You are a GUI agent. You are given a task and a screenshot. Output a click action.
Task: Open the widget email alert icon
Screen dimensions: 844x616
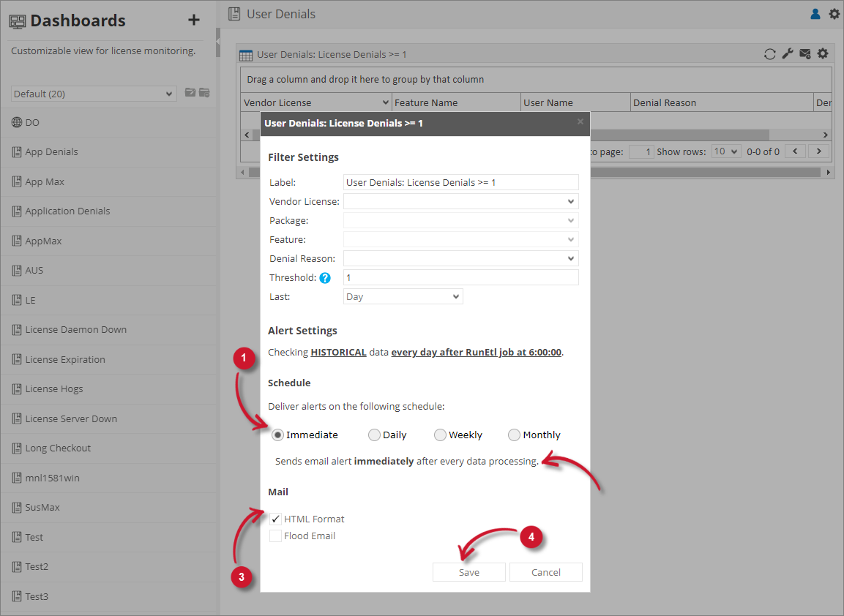click(805, 54)
